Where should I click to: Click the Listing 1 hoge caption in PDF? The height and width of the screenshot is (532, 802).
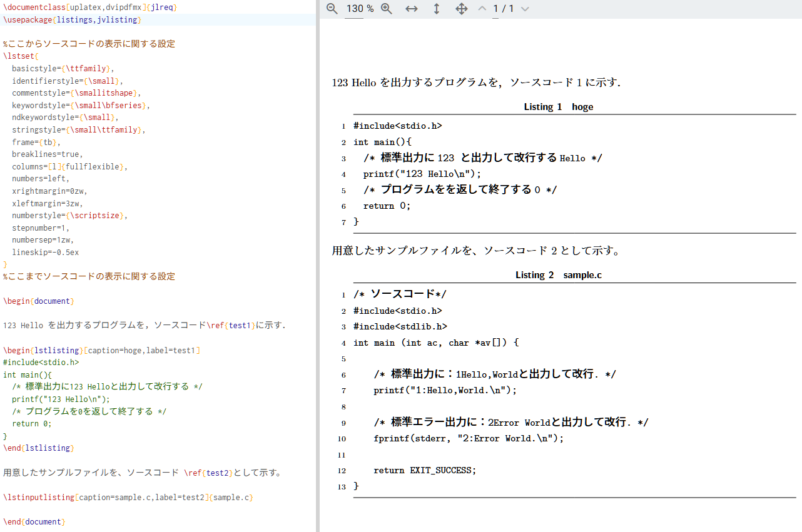coord(559,107)
